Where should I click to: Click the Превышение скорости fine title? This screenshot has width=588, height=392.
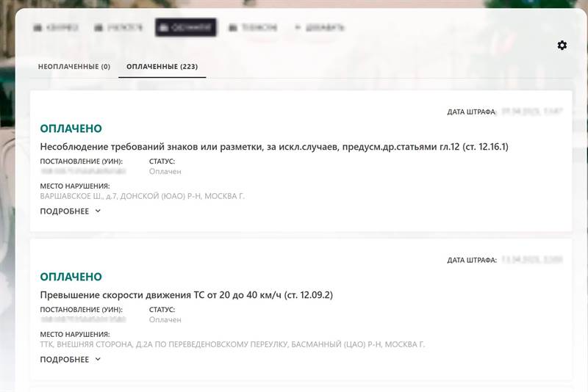pyautogui.click(x=187, y=295)
